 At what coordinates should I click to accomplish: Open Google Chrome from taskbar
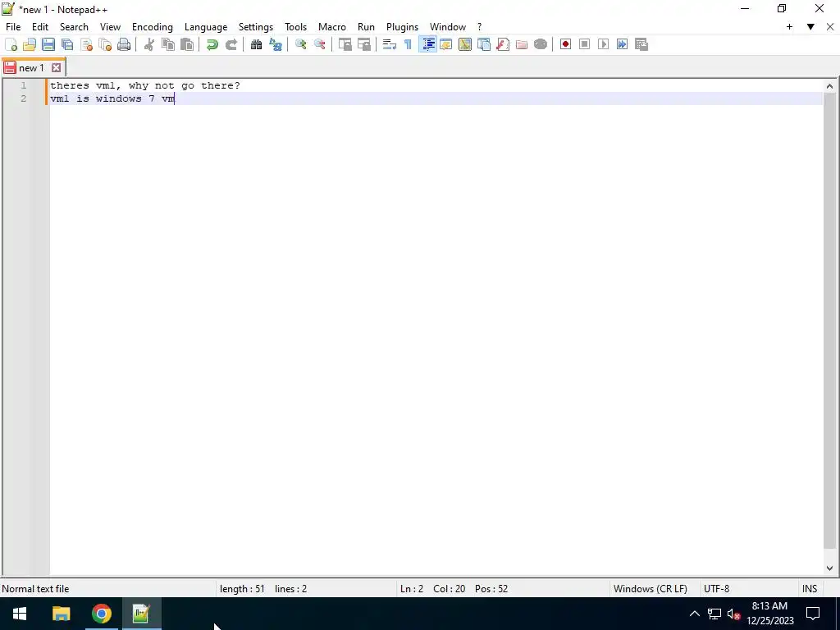coord(101,614)
